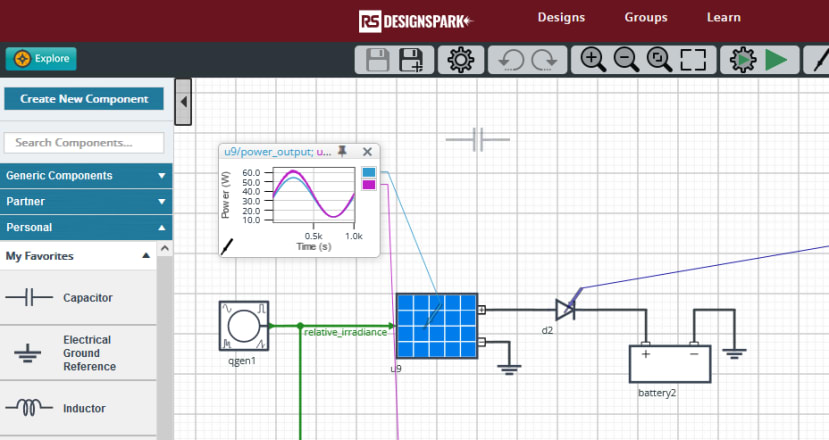The height and width of the screenshot is (440, 829).
Task: Select the Capacitor component
Action: coord(78,298)
